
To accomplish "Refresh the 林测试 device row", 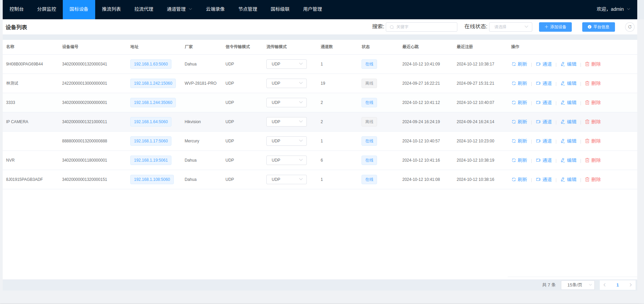I will [519, 83].
